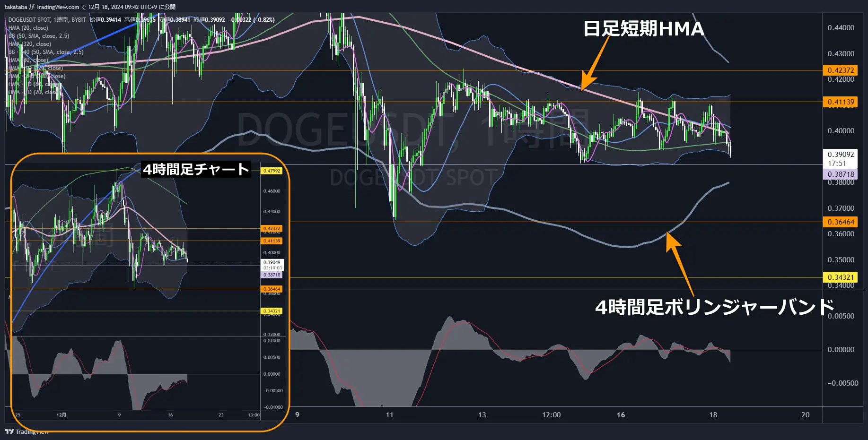The width and height of the screenshot is (868, 440).
Task: Click the 12月 label on inset time axis
Action: (x=61, y=415)
